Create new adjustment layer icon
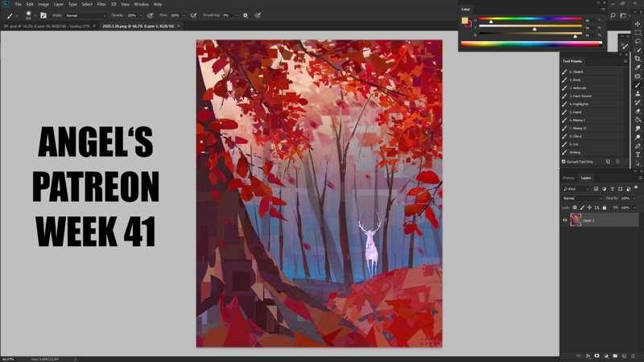 (606, 356)
